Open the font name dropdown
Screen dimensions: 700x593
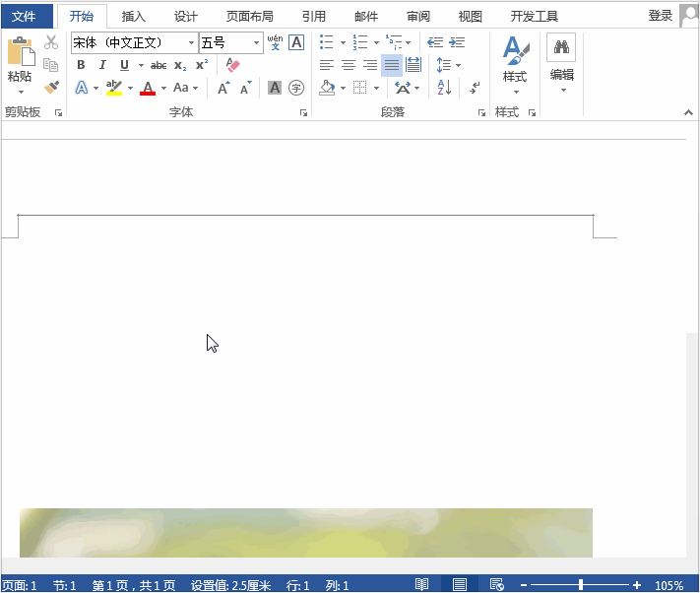point(191,43)
